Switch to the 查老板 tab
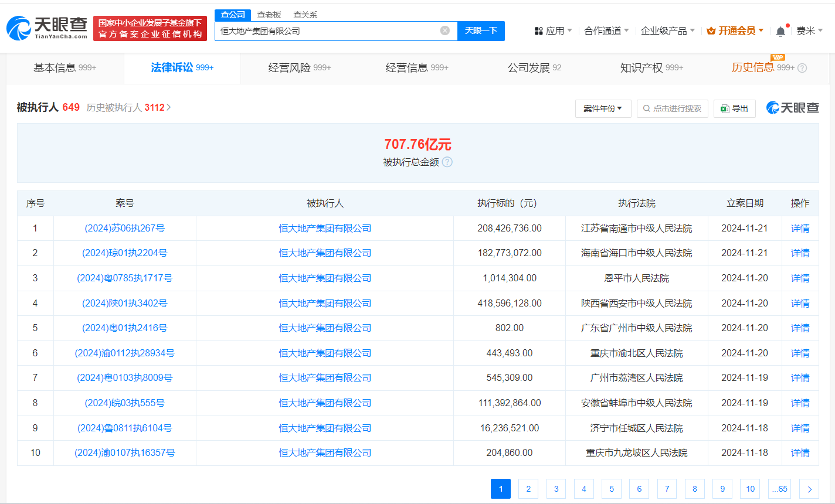Image resolution: width=835 pixels, height=504 pixels. [270, 15]
